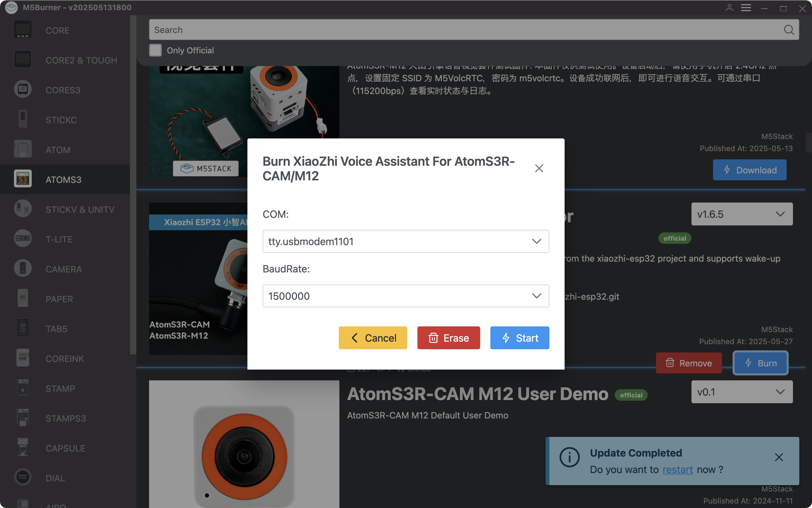Click the STICKC device icon
Viewport: 812px width, 508px height.
[23, 120]
